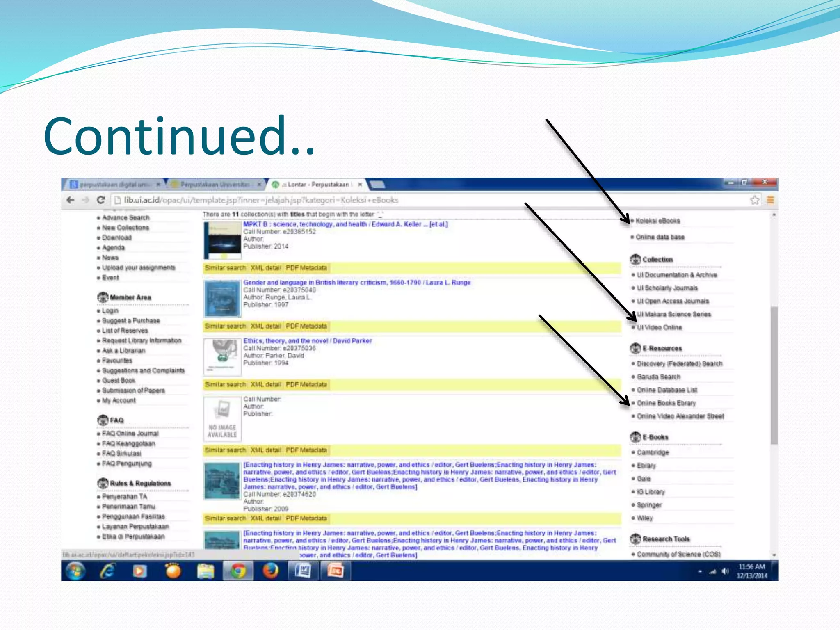Click the Internet Explorer taskbar icon

(x=107, y=571)
